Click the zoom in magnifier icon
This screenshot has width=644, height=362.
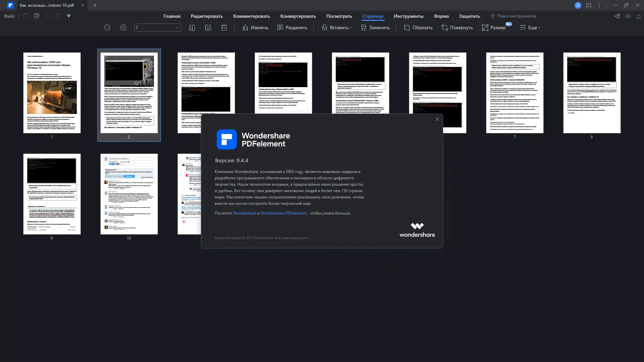[x=123, y=28]
